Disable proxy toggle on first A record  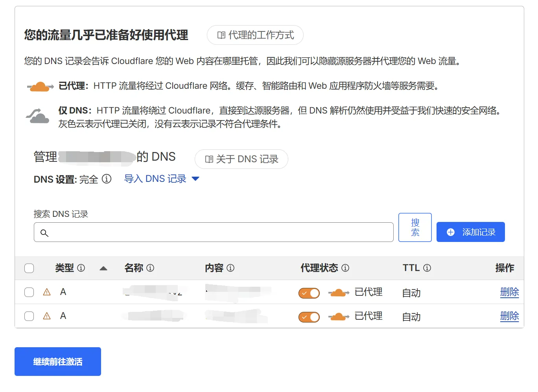[x=309, y=293]
